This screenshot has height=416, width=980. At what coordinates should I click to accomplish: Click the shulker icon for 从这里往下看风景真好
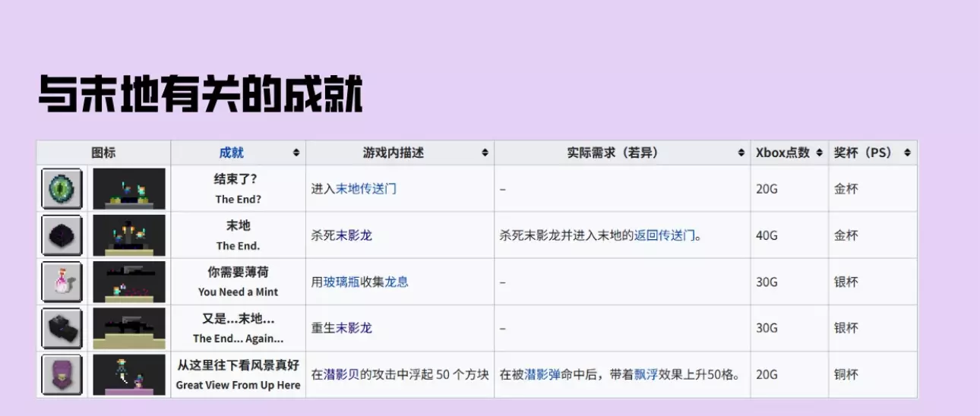point(62,374)
